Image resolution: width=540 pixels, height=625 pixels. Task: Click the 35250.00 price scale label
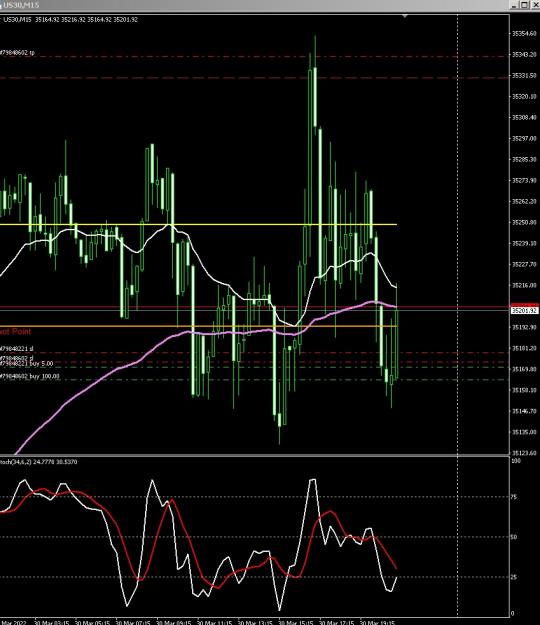524,222
